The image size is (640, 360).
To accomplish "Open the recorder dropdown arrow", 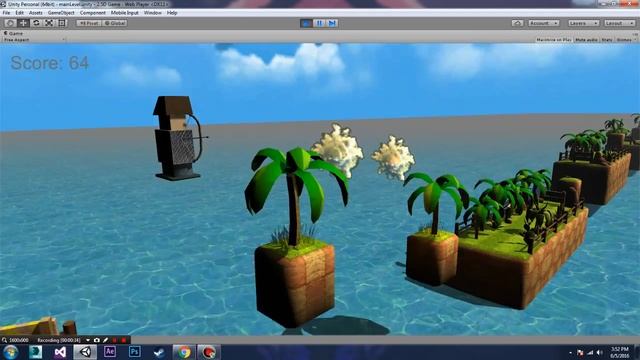I will (88, 340).
